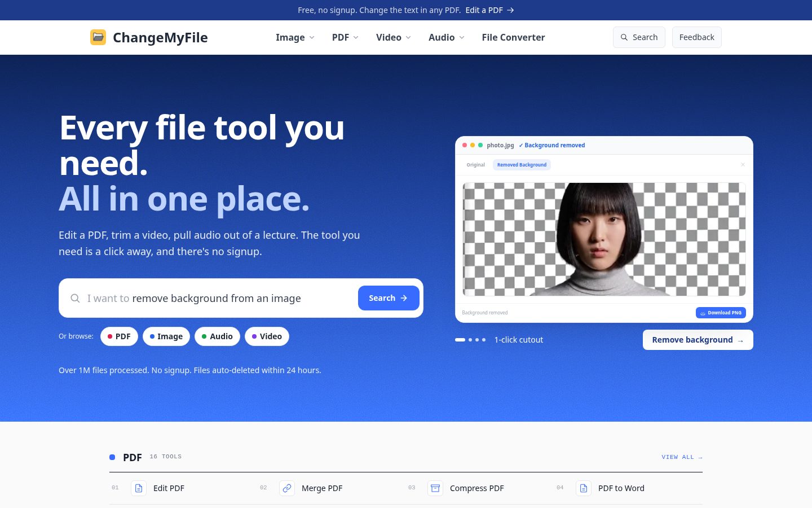This screenshot has height=508, width=812.
Task: Expand the Audio menu chevron
Action: pyautogui.click(x=462, y=38)
